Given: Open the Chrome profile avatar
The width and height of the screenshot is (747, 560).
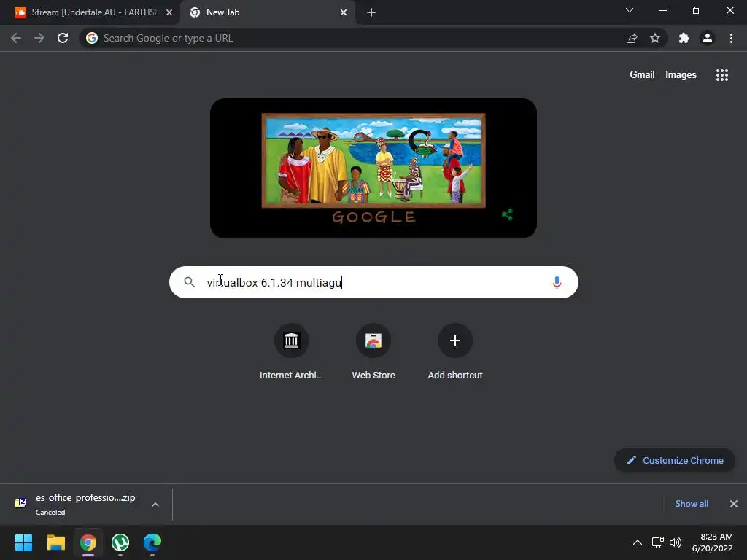Looking at the screenshot, I should (x=708, y=38).
